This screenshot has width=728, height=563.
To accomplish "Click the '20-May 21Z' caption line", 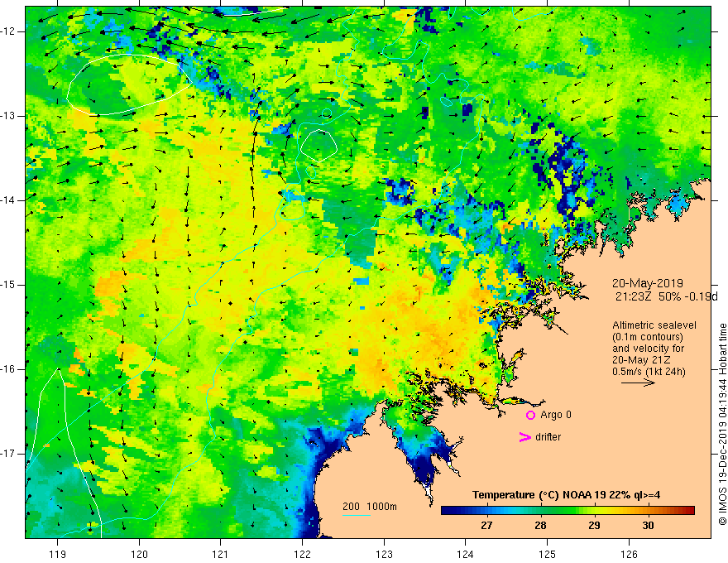I will (x=641, y=360).
